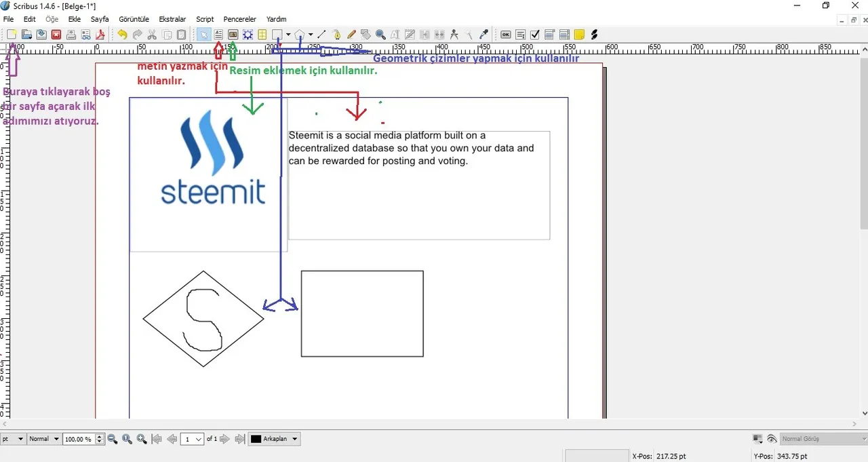The width and height of the screenshot is (868, 462).
Task: Click the Save document icon
Action: coord(41,35)
